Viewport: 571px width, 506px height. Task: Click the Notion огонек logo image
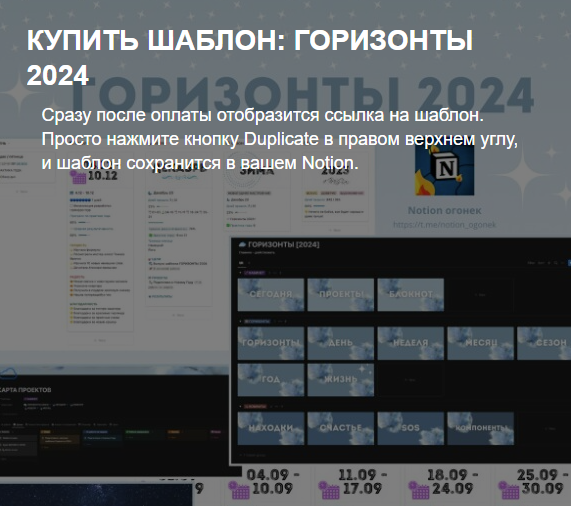pyautogui.click(x=445, y=170)
